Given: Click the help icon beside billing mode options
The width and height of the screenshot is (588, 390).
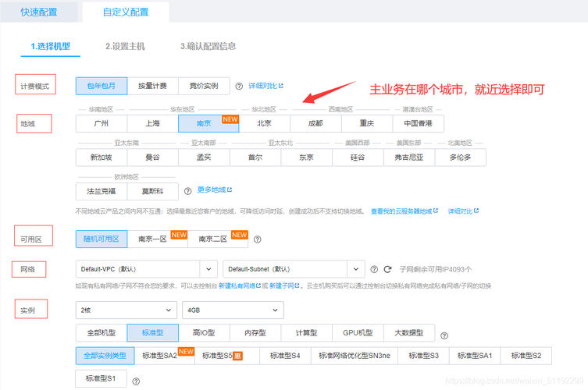Looking at the screenshot, I should (239, 86).
